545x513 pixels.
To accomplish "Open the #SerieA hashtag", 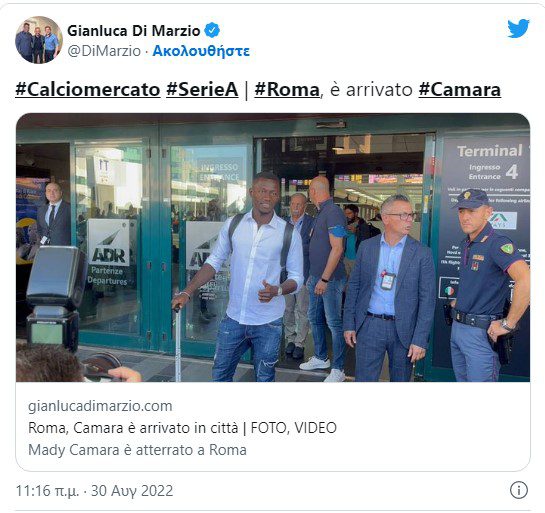I will point(202,90).
